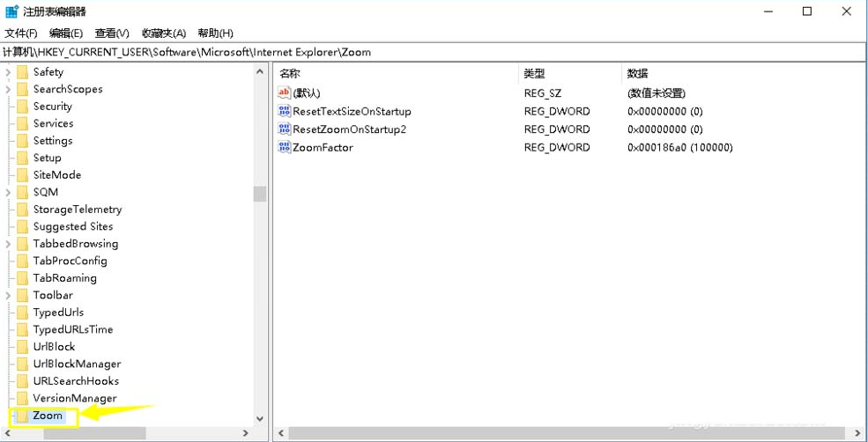
Task: Click the REG_SZ type cell
Action: tap(543, 93)
